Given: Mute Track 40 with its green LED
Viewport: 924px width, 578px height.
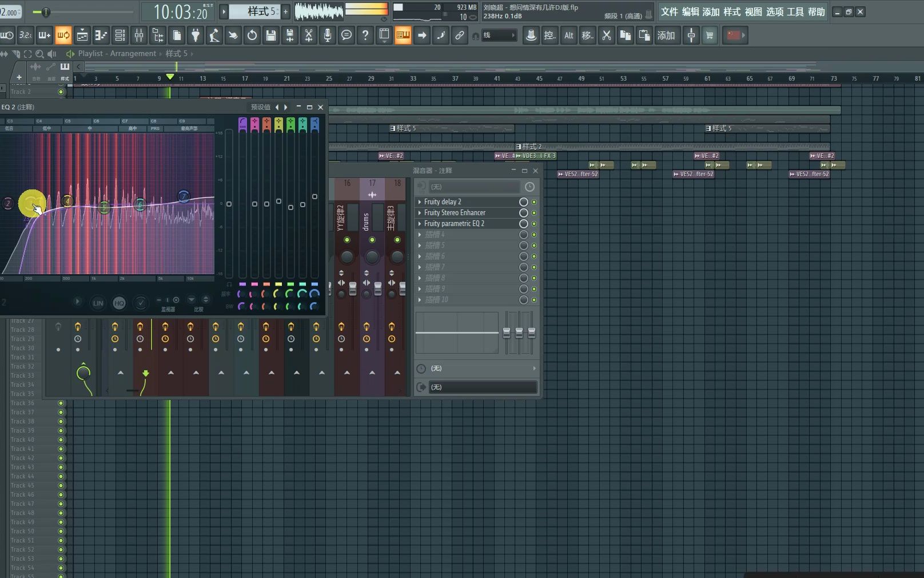Looking at the screenshot, I should [x=61, y=440].
